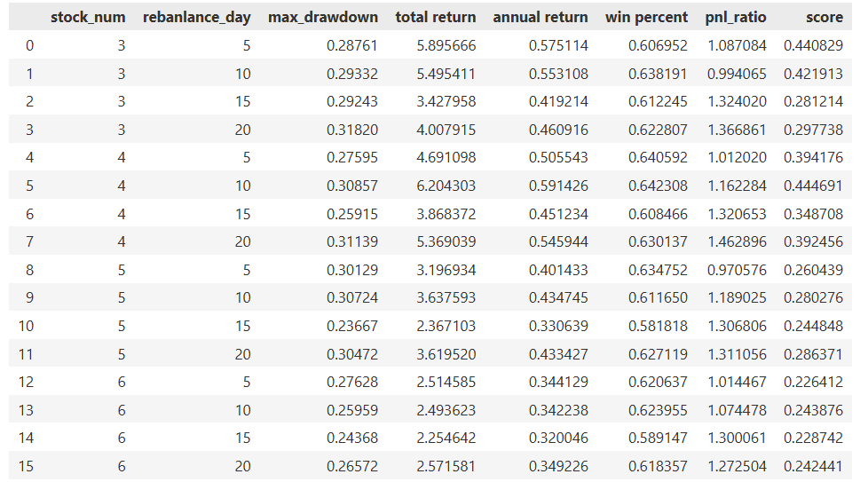868x482 pixels.
Task: Click the total return column header
Action: (436, 17)
